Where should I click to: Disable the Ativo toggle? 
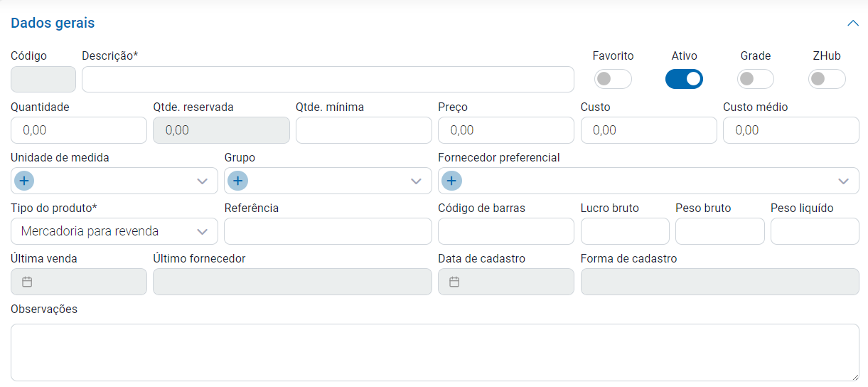tap(683, 79)
